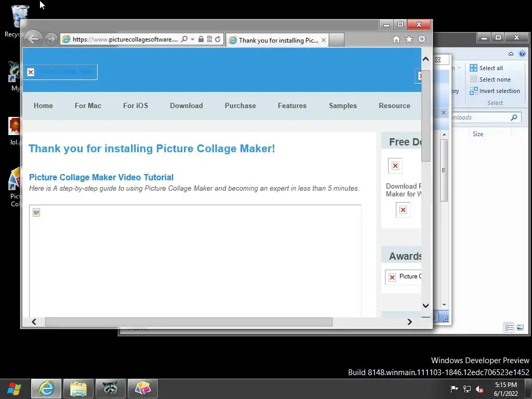The width and height of the screenshot is (532, 399).
Task: Open the Start button
Action: (14, 389)
